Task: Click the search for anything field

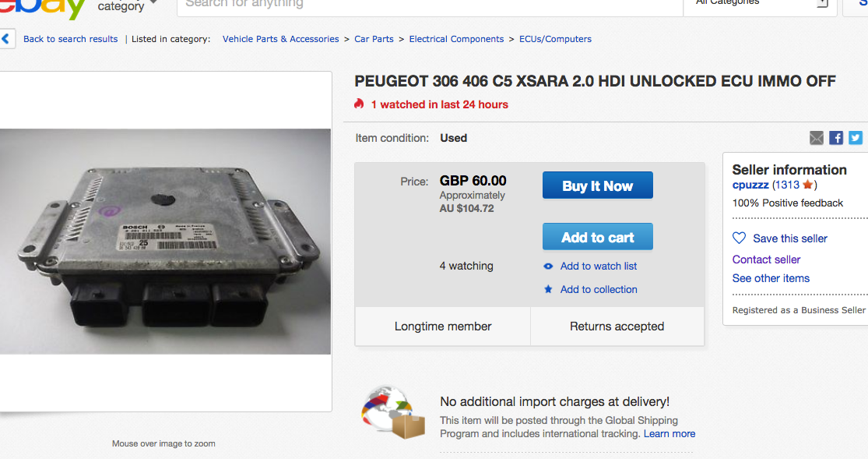Action: point(428,5)
